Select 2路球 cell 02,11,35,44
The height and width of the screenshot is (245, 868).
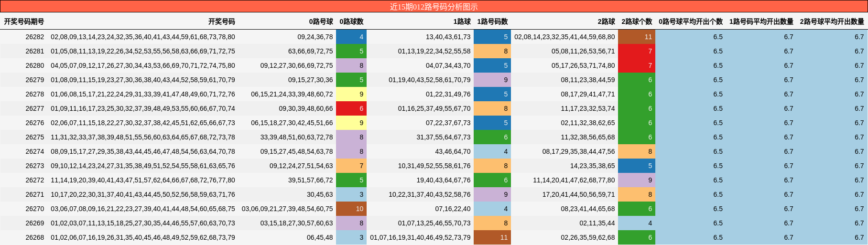click(x=597, y=223)
